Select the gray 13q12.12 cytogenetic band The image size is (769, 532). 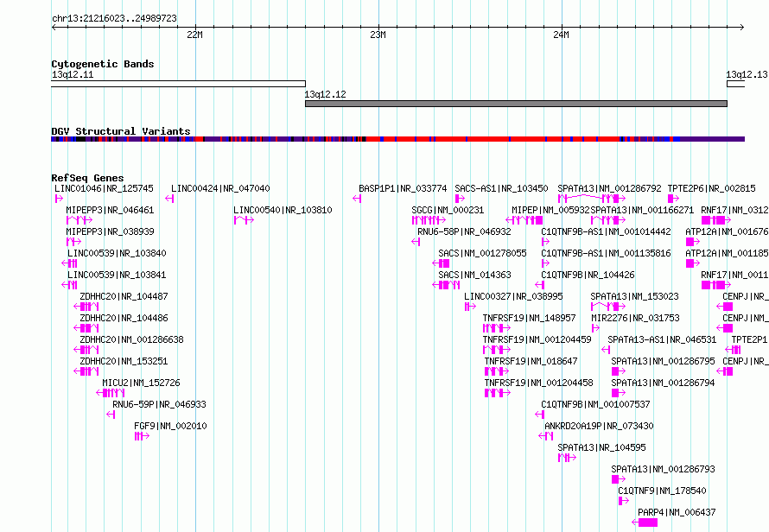tap(516, 104)
